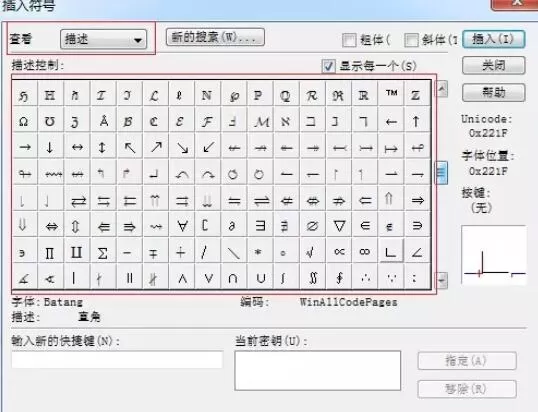Screen dimensions: 538x412
Task: Pick the left-right arrow ↔ symbol
Action: (x=77, y=147)
